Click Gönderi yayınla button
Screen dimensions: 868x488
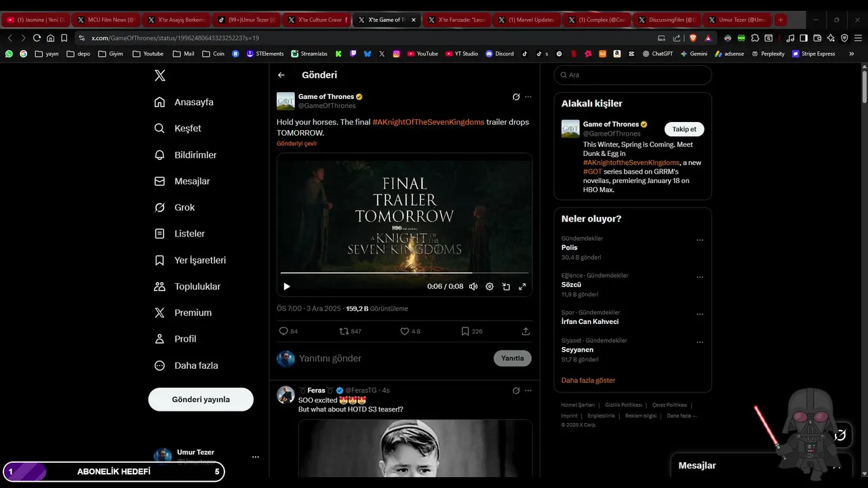coord(201,399)
